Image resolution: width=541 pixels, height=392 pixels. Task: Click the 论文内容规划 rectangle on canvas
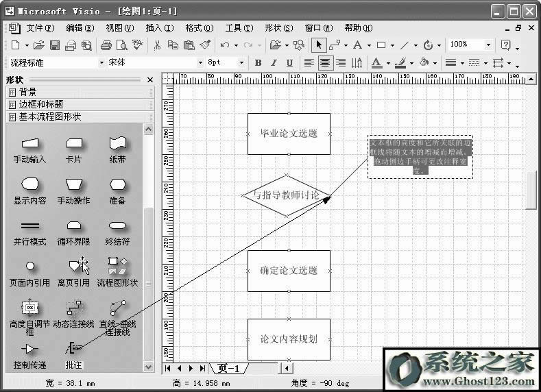(289, 339)
